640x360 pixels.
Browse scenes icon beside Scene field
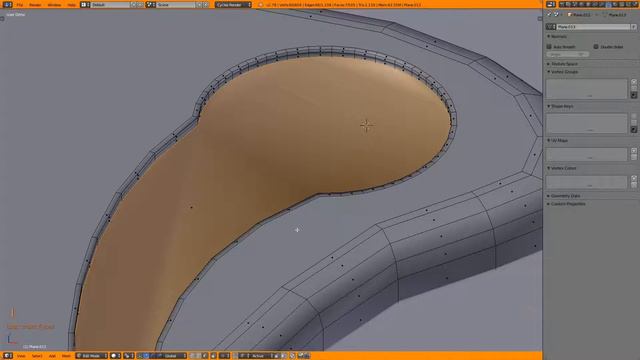click(151, 4)
